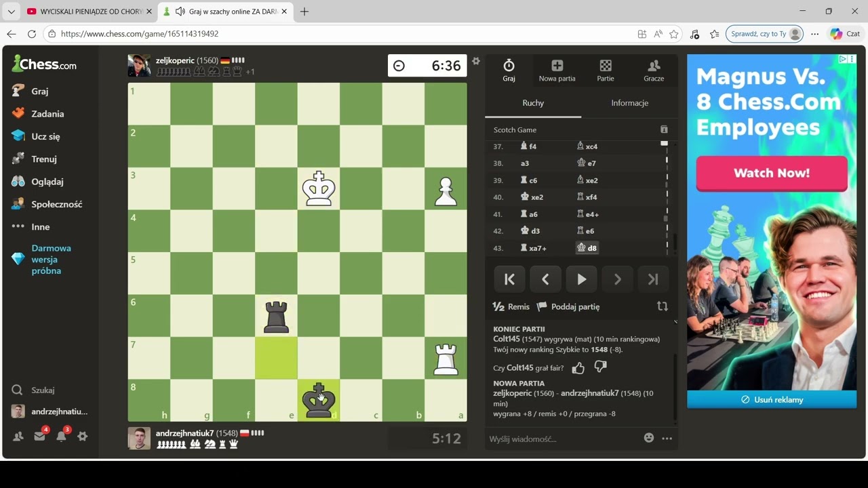The height and width of the screenshot is (488, 868).
Task: Click opening book icon beside Scotch Game
Action: click(664, 129)
